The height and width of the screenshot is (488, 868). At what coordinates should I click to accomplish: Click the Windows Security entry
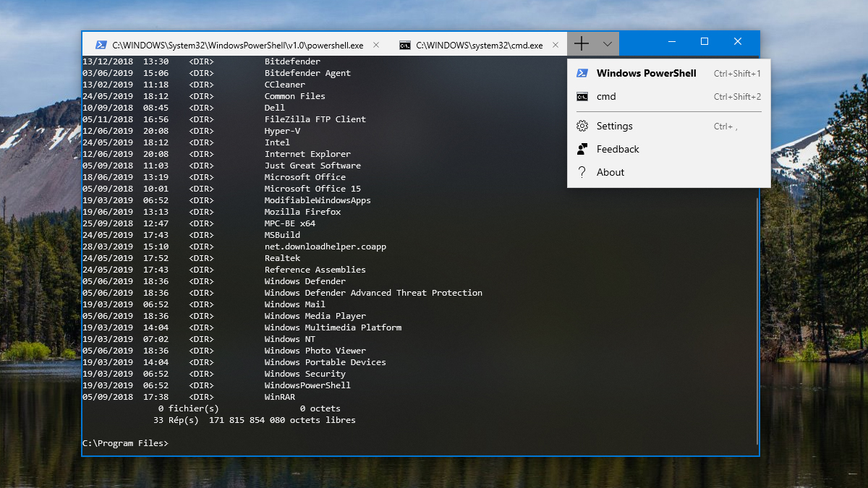305,374
